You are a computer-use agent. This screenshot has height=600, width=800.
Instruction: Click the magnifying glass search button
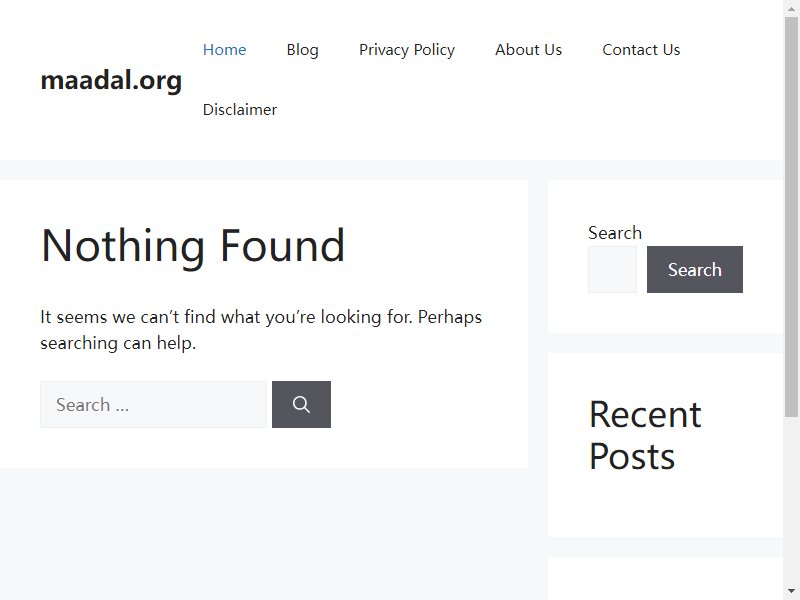[x=301, y=404]
